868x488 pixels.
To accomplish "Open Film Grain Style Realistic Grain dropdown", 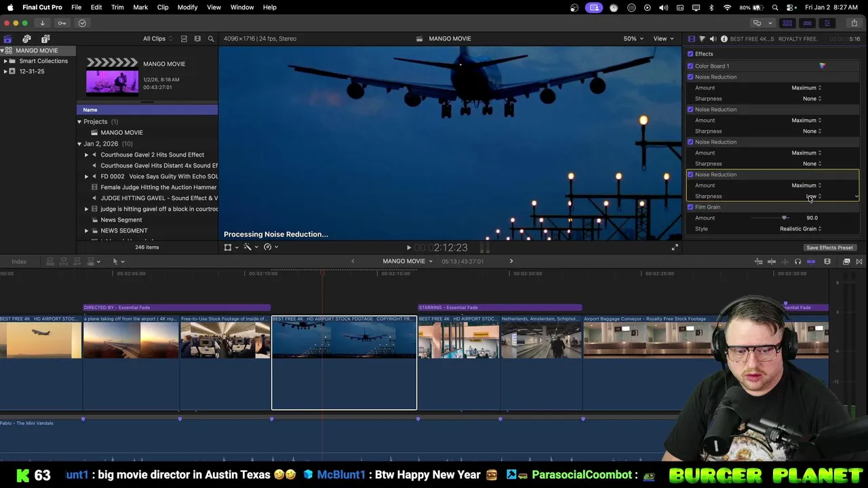I will coord(800,228).
